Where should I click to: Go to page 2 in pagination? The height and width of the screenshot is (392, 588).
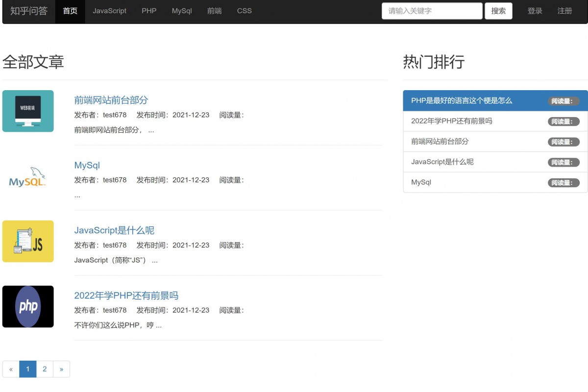coord(45,369)
